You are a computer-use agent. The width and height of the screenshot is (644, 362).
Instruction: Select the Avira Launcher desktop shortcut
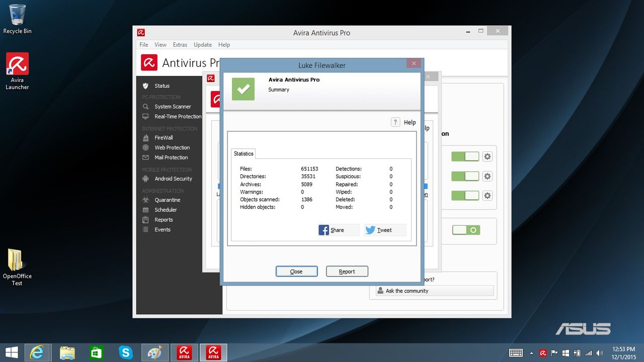point(17,71)
